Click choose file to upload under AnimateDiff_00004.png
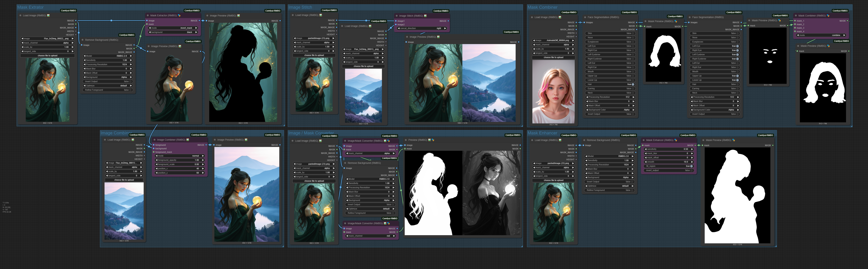Image resolution: width=868 pixels, height=269 pixels. (x=553, y=57)
